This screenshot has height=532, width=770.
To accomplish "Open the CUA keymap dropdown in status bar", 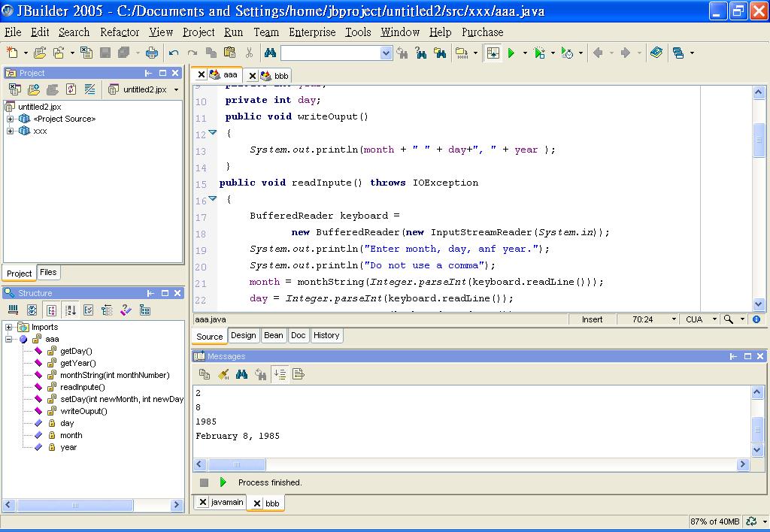I will 714,319.
